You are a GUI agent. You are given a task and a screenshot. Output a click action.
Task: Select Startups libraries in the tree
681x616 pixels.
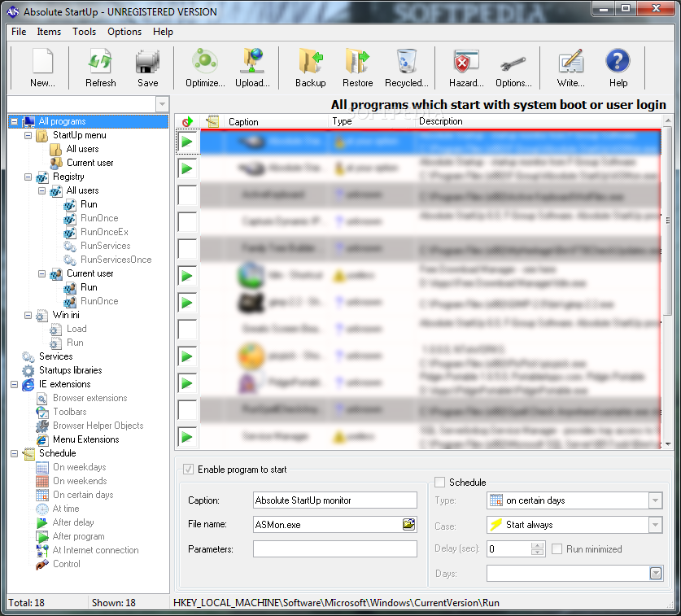point(70,370)
